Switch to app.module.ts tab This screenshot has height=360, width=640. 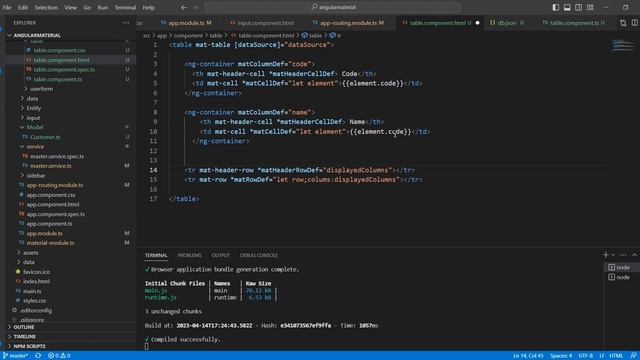(x=186, y=23)
